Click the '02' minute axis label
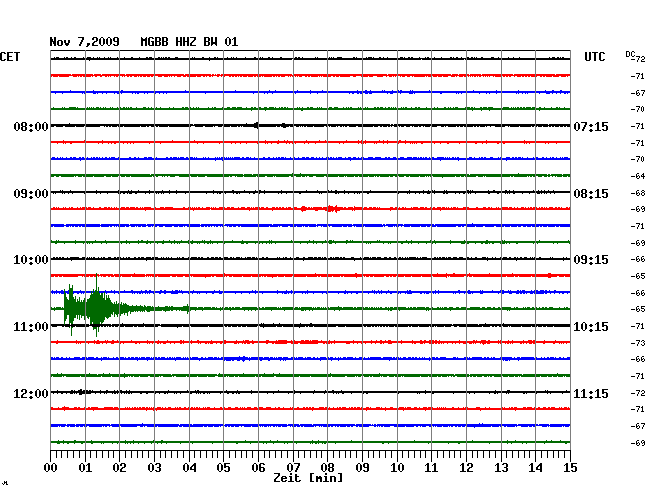 [x=119, y=467]
